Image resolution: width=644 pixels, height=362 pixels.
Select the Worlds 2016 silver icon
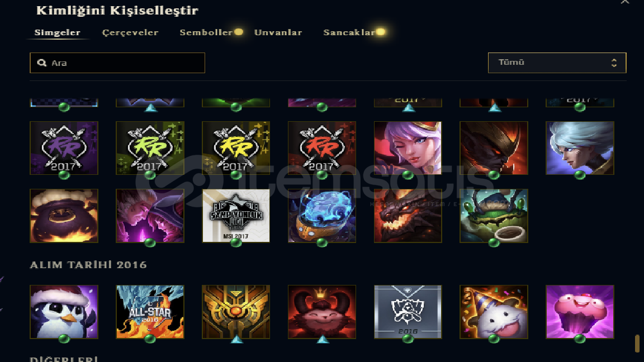pos(408,312)
